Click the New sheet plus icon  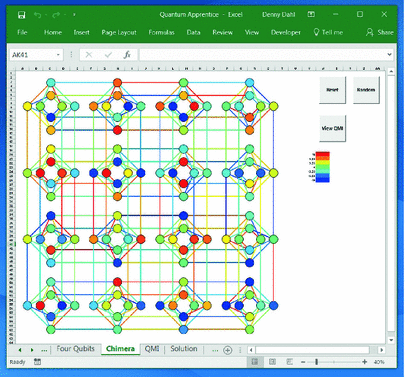[x=228, y=350]
